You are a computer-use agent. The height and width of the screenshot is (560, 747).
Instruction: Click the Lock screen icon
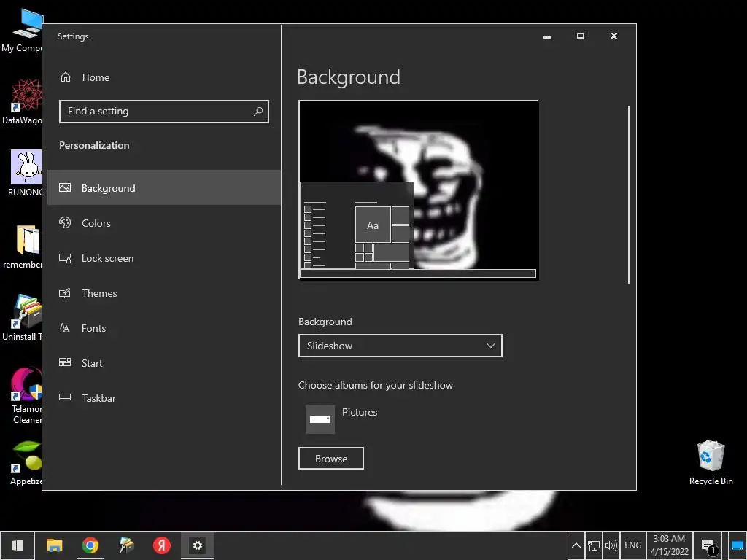[x=65, y=258]
